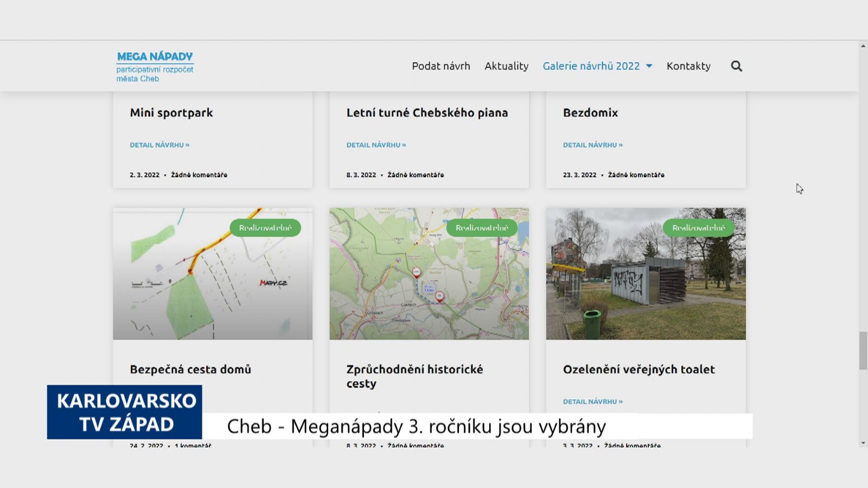Image resolution: width=868 pixels, height=488 pixels.
Task: Open the Podat návrh menu item
Action: [441, 66]
